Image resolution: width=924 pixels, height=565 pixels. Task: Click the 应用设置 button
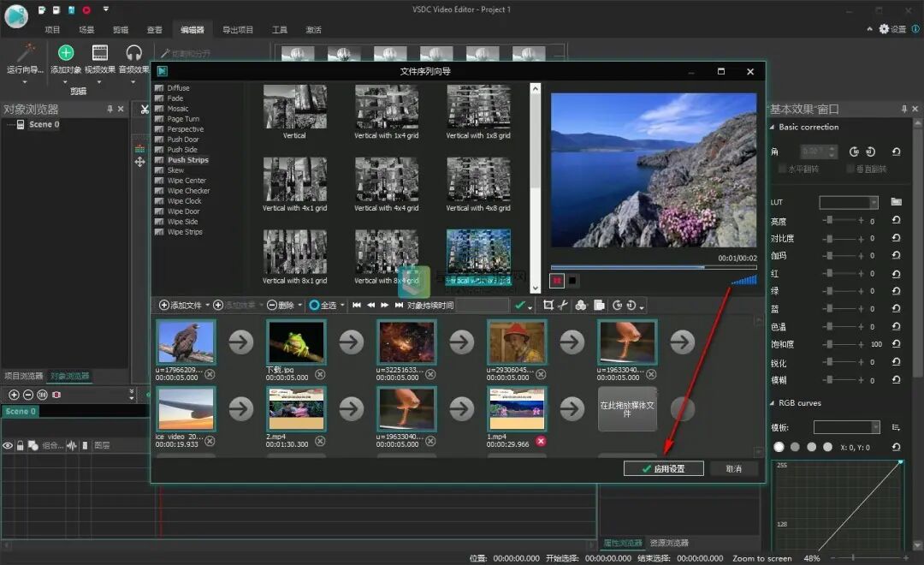click(x=663, y=468)
